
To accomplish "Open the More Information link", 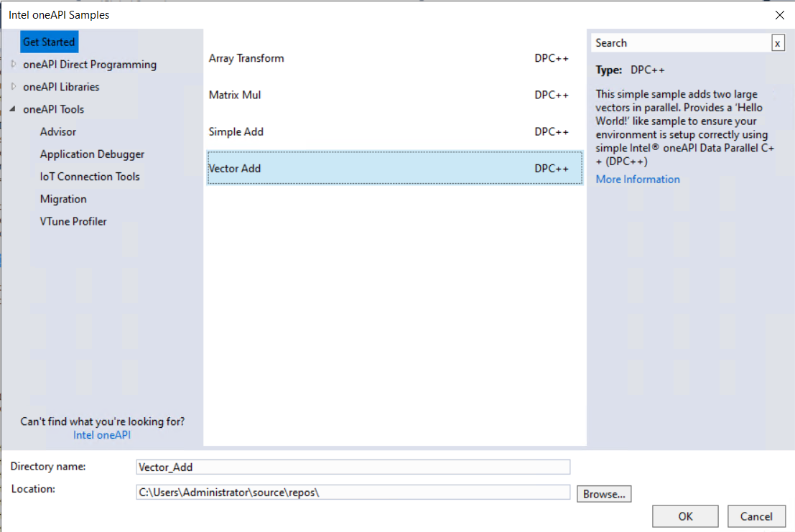I will 637,179.
